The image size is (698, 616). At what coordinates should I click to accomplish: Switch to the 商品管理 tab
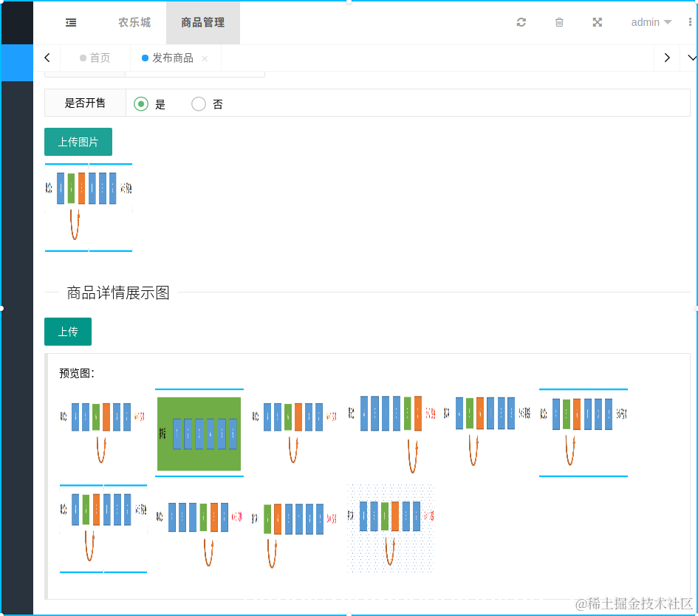pos(202,22)
